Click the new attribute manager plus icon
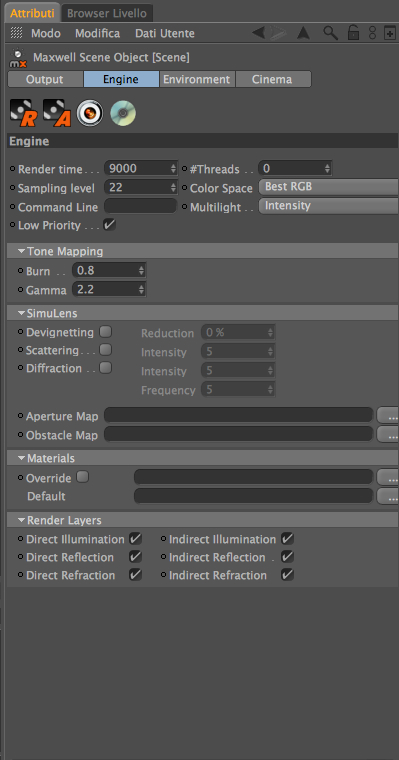 [x=390, y=33]
